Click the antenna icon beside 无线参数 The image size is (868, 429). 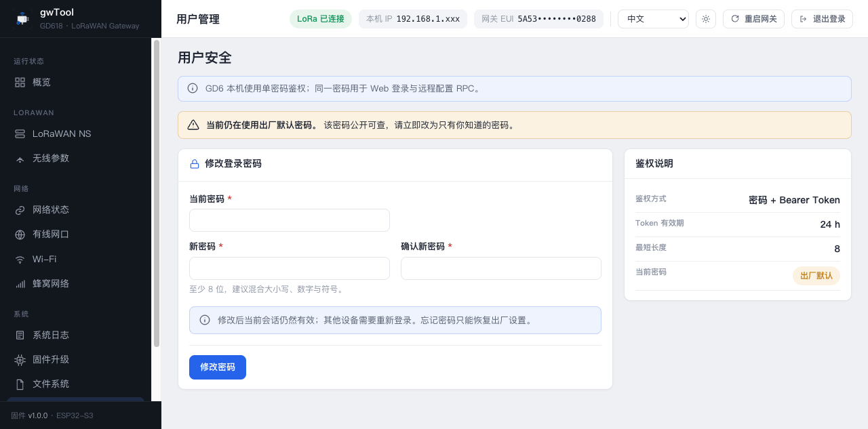[20, 158]
